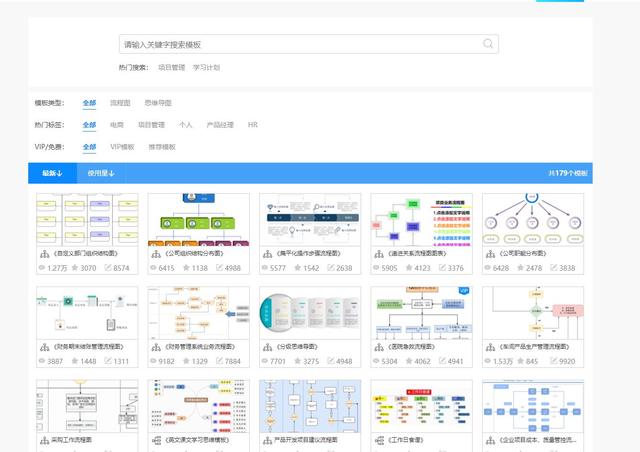
Task: Click mind map icon beside 工作日食谱
Action: pyautogui.click(x=379, y=440)
